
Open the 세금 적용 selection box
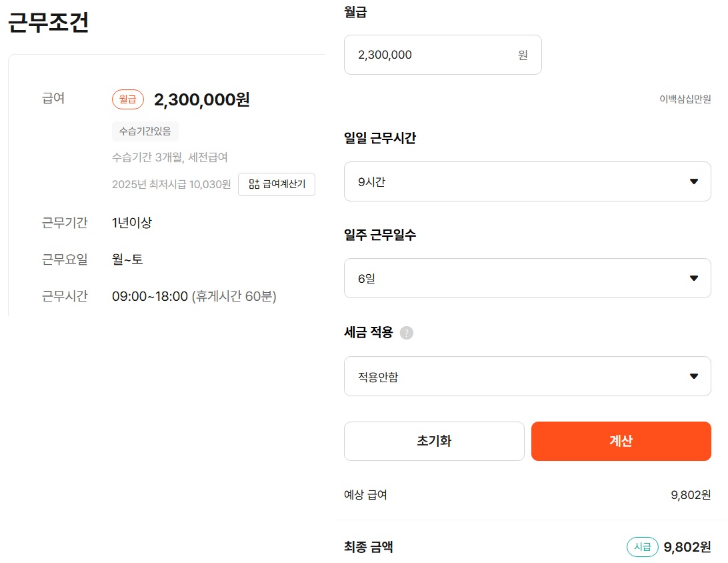527,376
